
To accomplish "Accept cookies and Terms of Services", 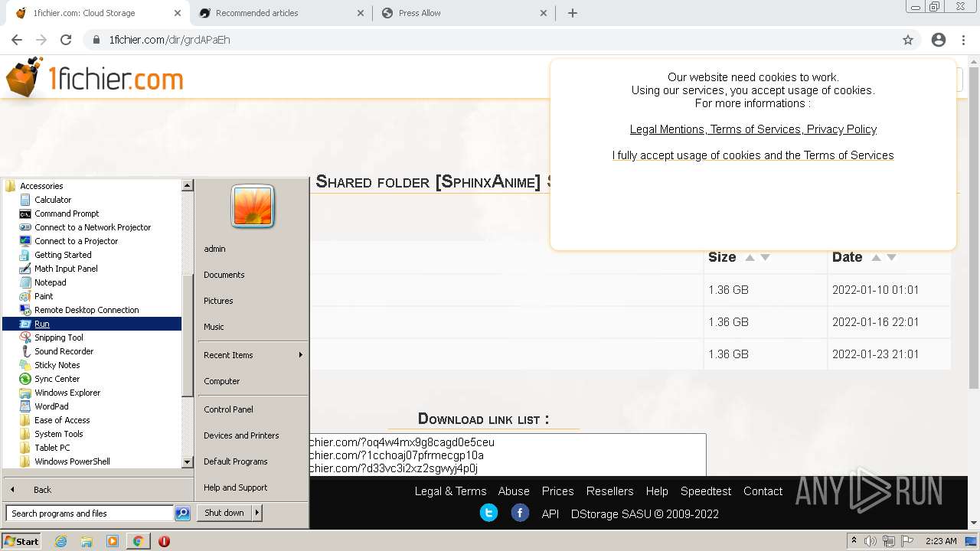I will pyautogui.click(x=753, y=155).
